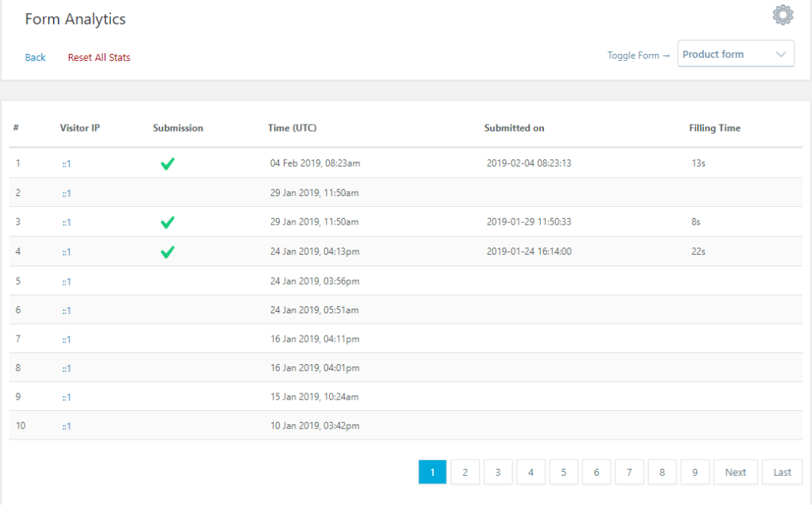Open the settings gear icon
This screenshot has width=812, height=518.
point(783,14)
